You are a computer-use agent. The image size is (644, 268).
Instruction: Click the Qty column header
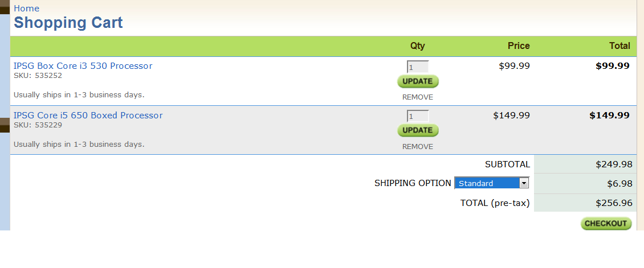418,46
